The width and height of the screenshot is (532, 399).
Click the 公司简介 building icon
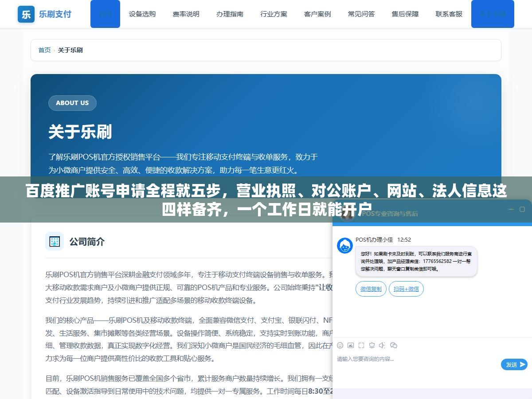55,241
